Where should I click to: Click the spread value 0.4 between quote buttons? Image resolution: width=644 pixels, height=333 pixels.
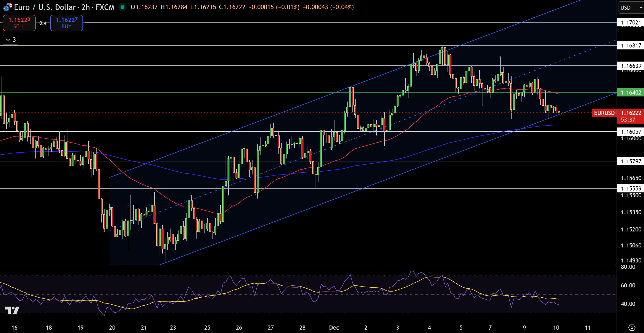(x=43, y=23)
